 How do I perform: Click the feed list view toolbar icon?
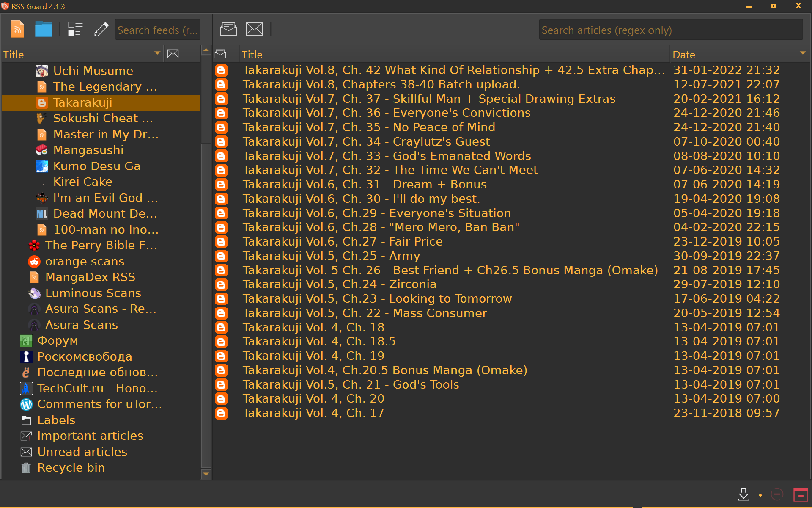pos(75,29)
